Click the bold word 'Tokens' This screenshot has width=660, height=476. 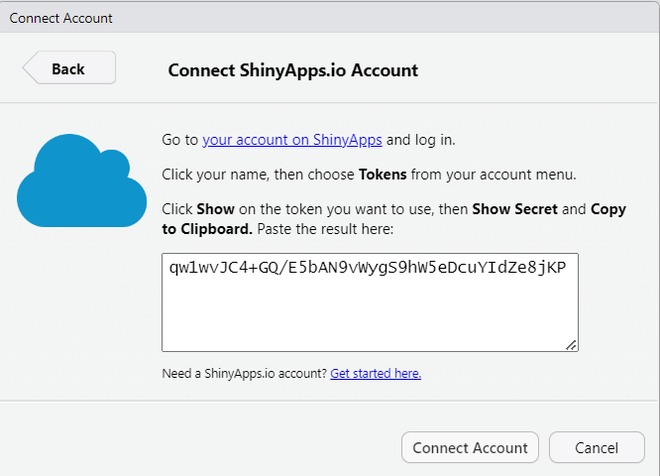click(x=382, y=174)
